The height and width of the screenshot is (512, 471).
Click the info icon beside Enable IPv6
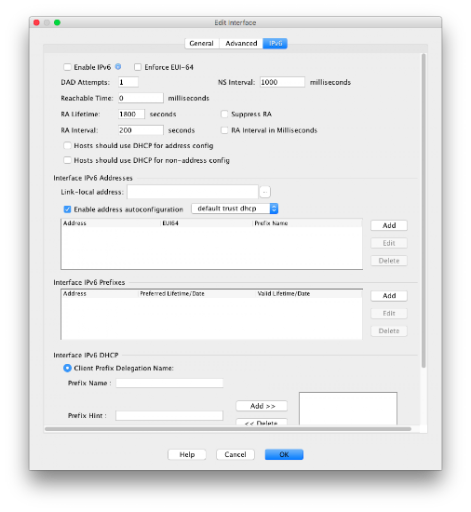click(118, 67)
